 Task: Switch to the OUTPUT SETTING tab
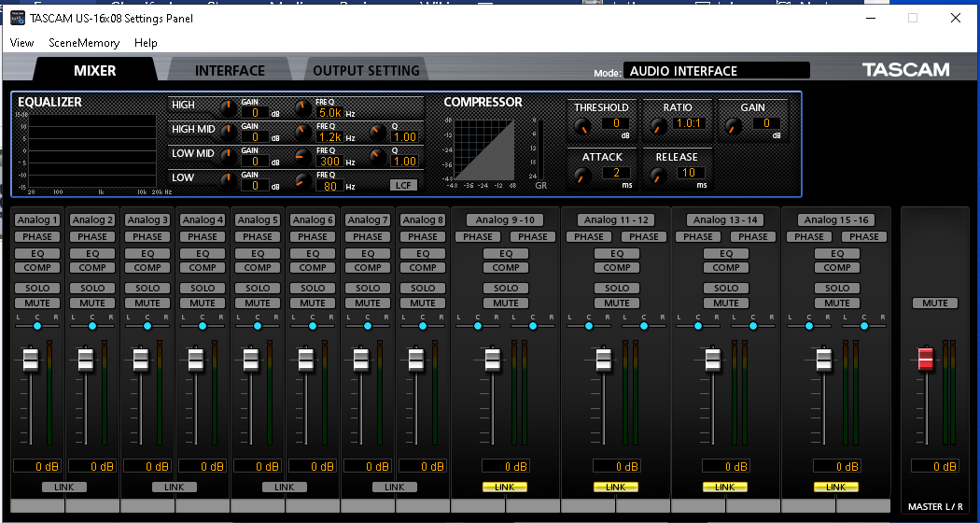point(366,70)
